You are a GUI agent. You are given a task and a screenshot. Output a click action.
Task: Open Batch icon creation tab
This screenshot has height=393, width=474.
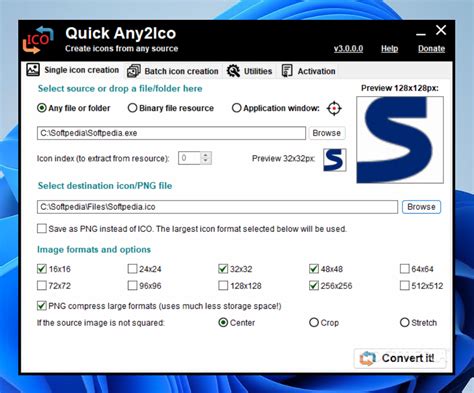(173, 71)
